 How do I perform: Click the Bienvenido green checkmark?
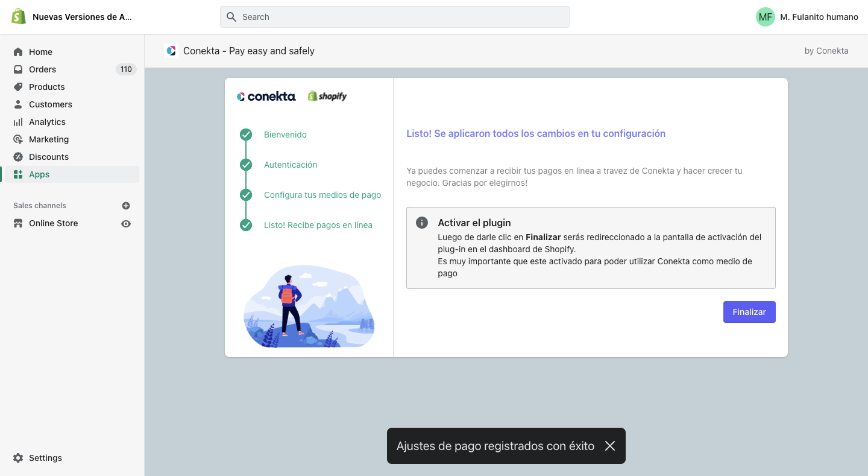[x=246, y=135]
